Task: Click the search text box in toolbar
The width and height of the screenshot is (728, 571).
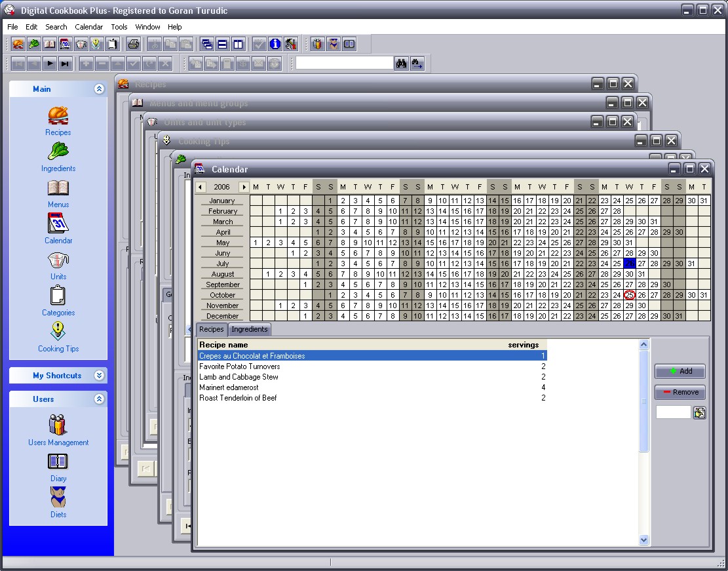Action: point(345,63)
